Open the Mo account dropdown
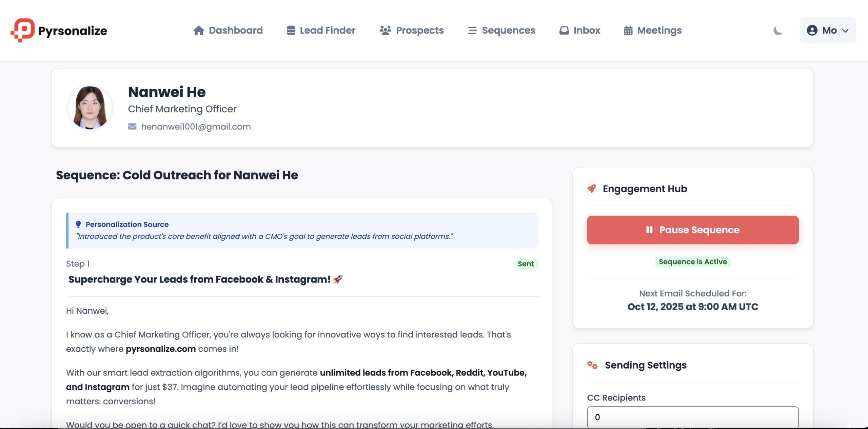 pyautogui.click(x=827, y=31)
